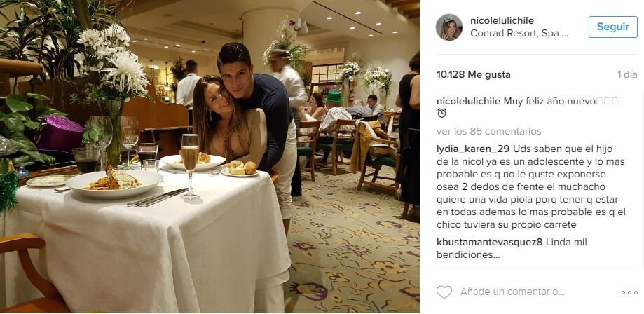
Task: Open the three-dots more options menu
Action: click(x=629, y=293)
